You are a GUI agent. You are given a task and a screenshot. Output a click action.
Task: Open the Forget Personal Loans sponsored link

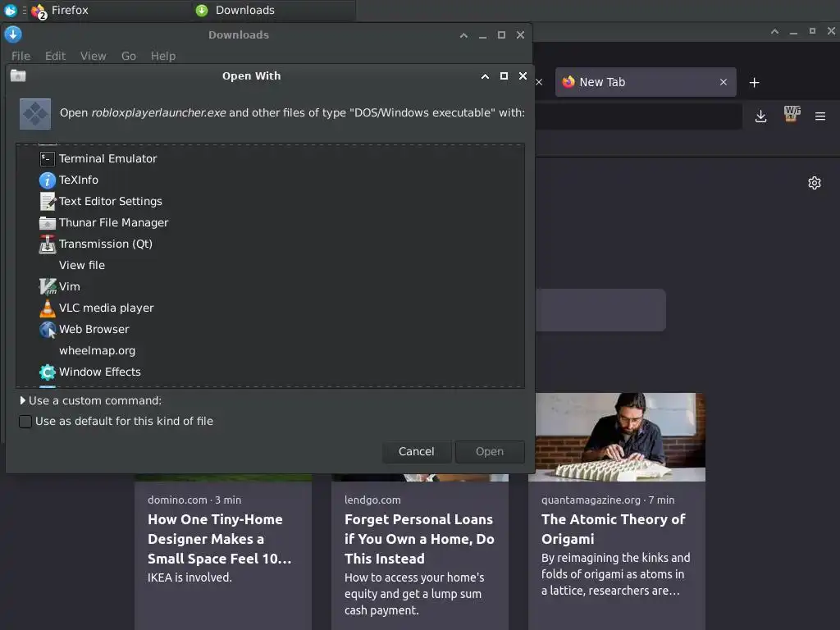(x=419, y=539)
